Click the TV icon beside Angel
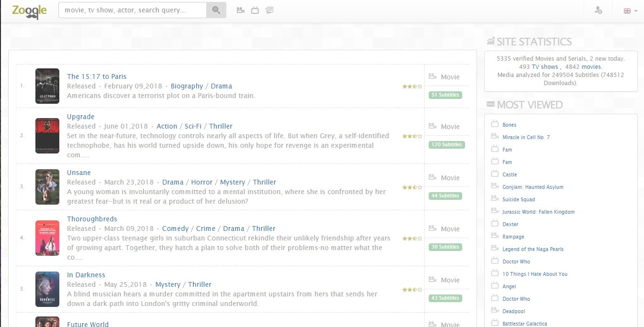 (495, 286)
